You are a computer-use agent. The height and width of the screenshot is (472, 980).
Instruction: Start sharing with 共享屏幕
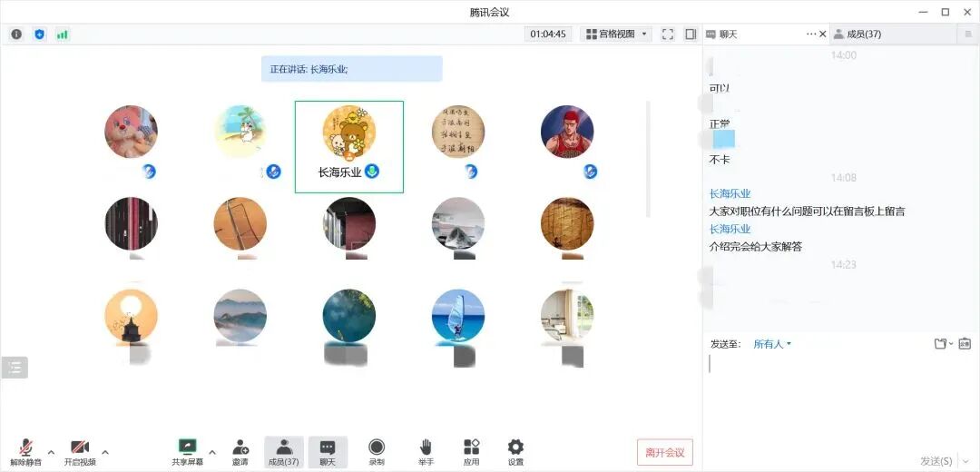[x=188, y=453]
